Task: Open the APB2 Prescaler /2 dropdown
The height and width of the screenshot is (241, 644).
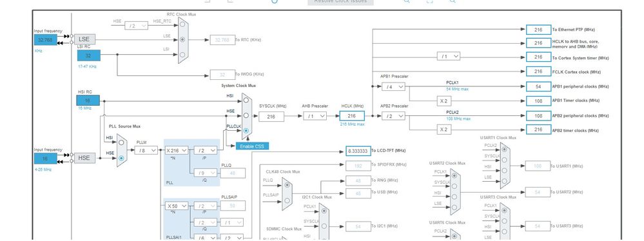Action: (393, 116)
